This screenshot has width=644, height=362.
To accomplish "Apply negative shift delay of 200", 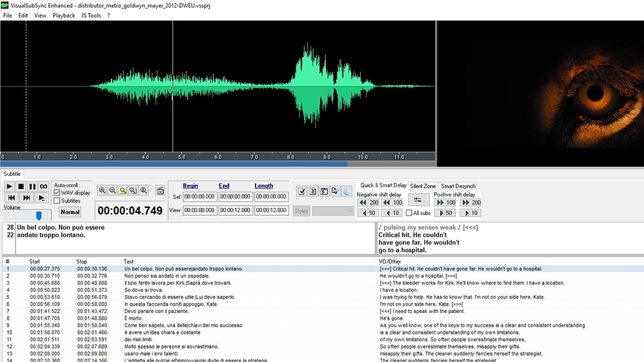I will click(x=369, y=202).
